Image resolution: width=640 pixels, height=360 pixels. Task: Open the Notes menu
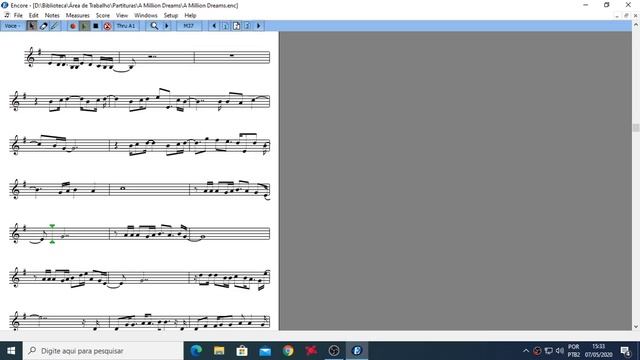click(x=52, y=15)
